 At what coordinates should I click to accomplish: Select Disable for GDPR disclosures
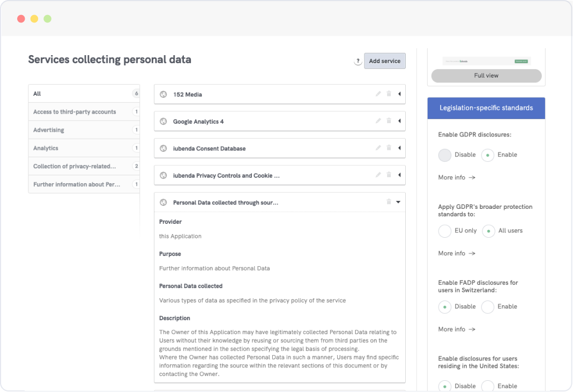(x=445, y=155)
